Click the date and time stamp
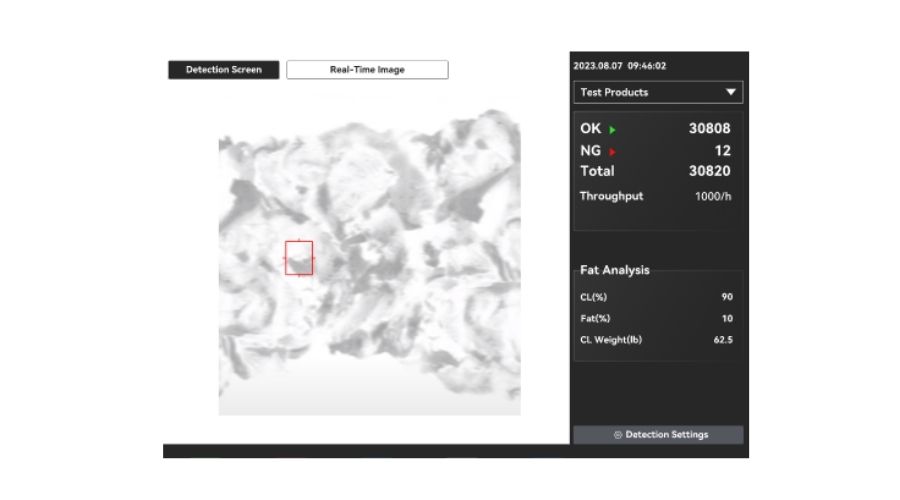 click(x=619, y=66)
